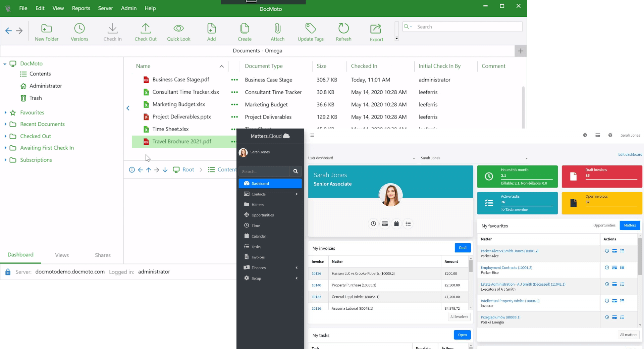
Task: Click billing icon for Intellectual Property Advice
Action: 614,301
